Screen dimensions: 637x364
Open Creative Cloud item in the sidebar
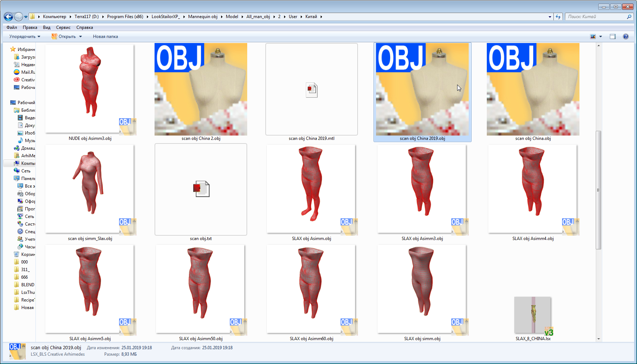[25, 80]
